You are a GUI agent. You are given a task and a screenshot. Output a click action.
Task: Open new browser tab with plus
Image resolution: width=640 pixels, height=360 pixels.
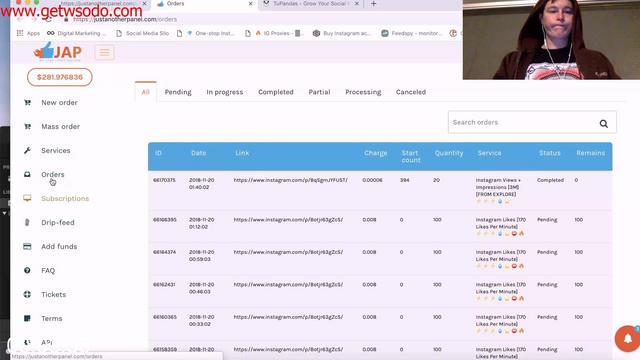coord(373,4)
